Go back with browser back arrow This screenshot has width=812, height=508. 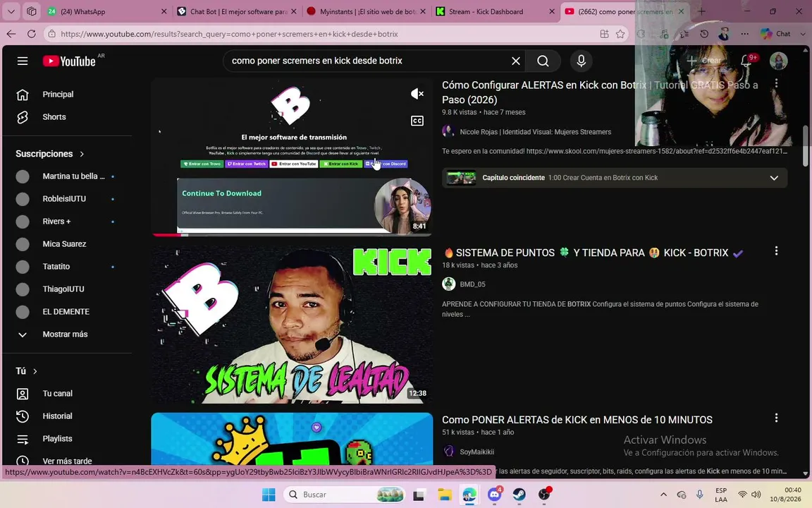(x=11, y=34)
